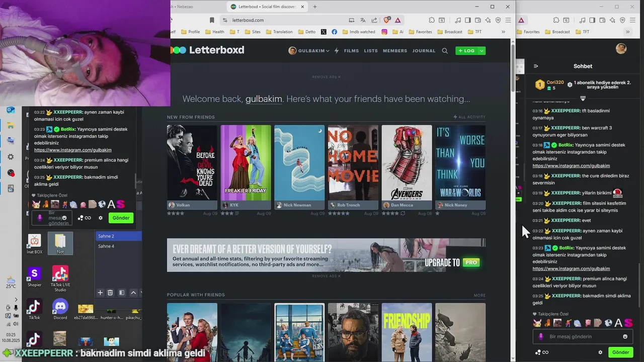Image resolution: width=644 pixels, height=362 pixels.
Task: Open the Not folder on the desktop
Action: [60, 243]
